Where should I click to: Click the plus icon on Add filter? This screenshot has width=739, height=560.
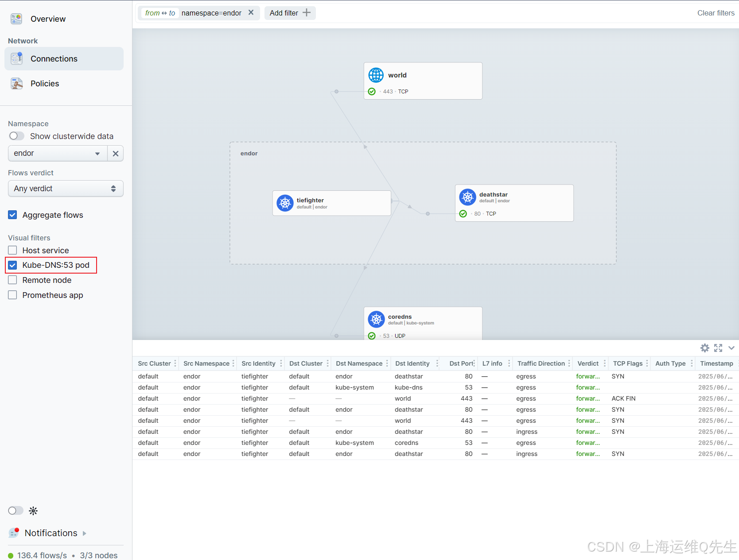click(x=307, y=13)
